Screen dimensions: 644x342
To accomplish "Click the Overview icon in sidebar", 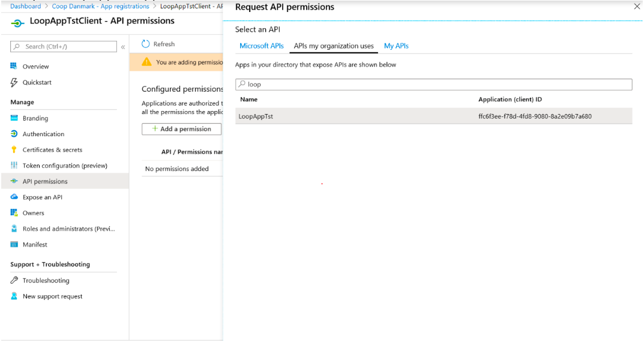I will tap(14, 66).
